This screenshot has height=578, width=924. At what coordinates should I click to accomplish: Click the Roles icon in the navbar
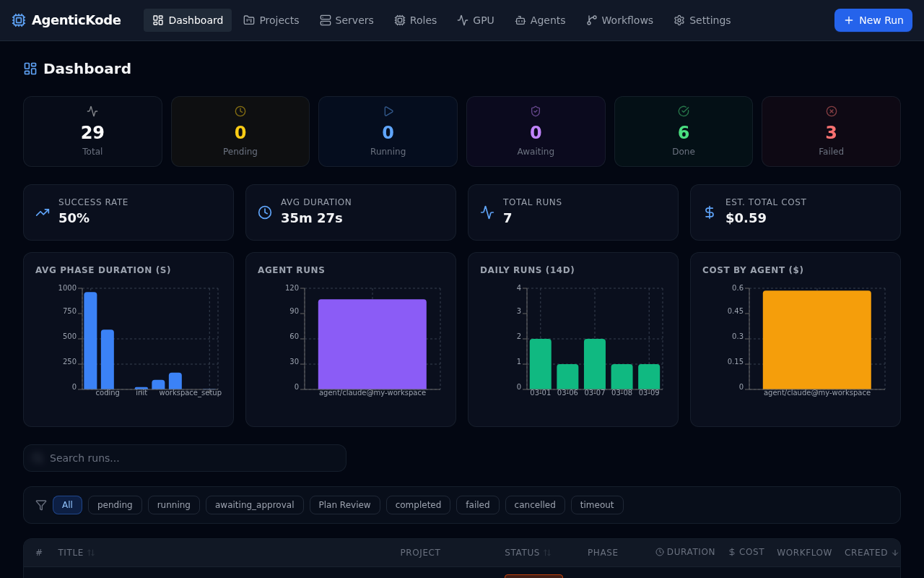coord(398,20)
